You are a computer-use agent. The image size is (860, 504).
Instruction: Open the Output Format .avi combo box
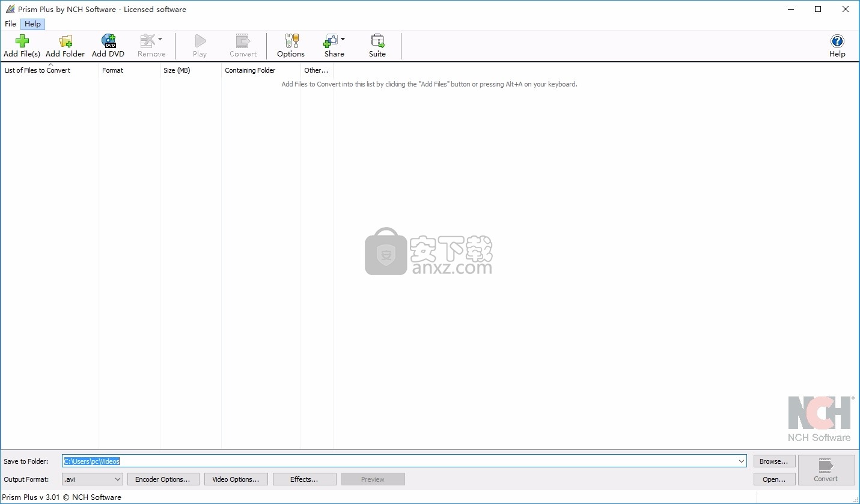click(x=93, y=479)
